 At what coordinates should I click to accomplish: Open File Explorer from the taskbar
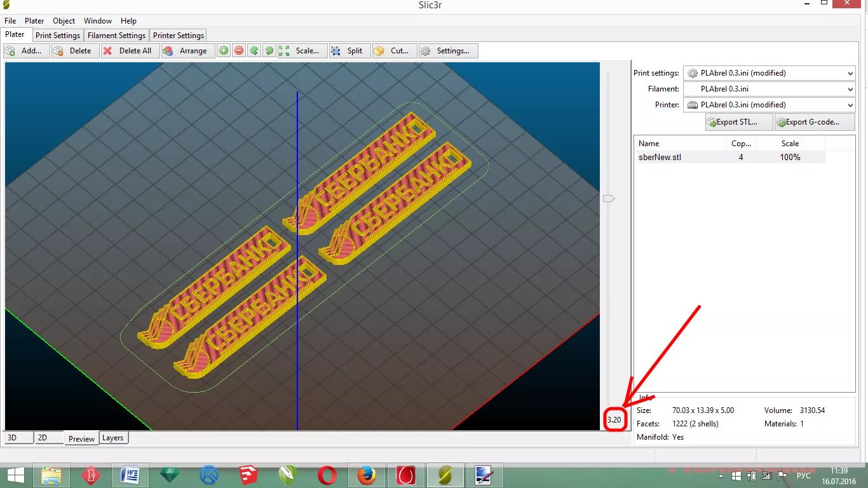coord(51,475)
